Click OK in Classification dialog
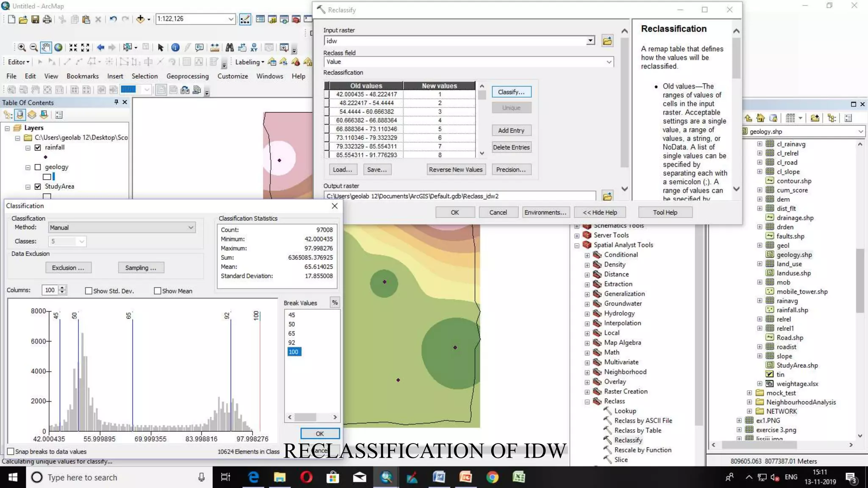Image resolution: width=868 pixels, height=488 pixels. pos(320,433)
